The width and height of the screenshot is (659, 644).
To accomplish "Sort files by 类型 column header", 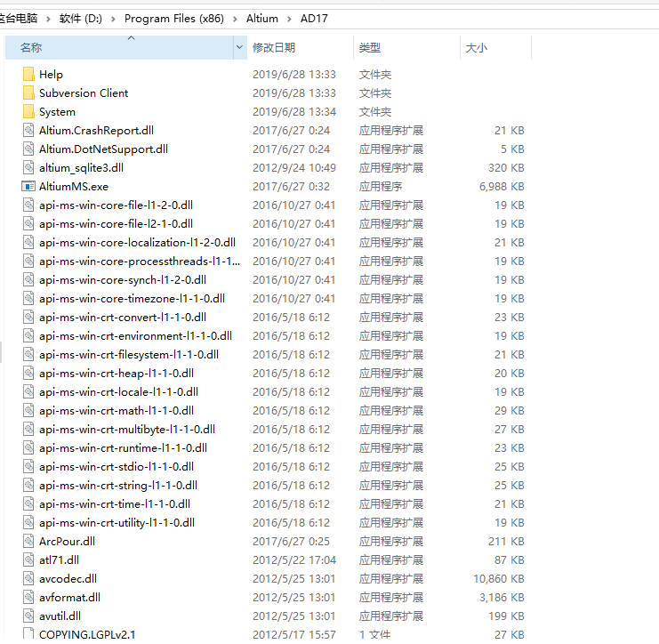I will [x=406, y=47].
